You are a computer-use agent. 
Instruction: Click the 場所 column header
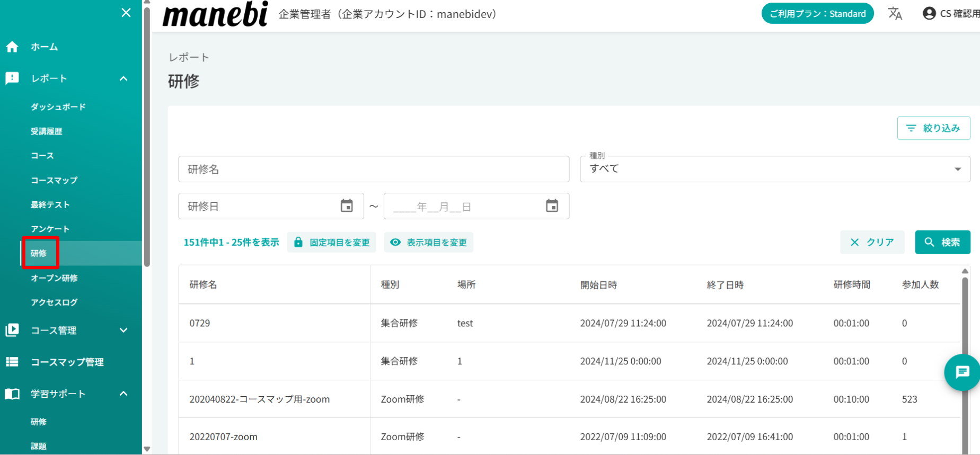(x=466, y=284)
